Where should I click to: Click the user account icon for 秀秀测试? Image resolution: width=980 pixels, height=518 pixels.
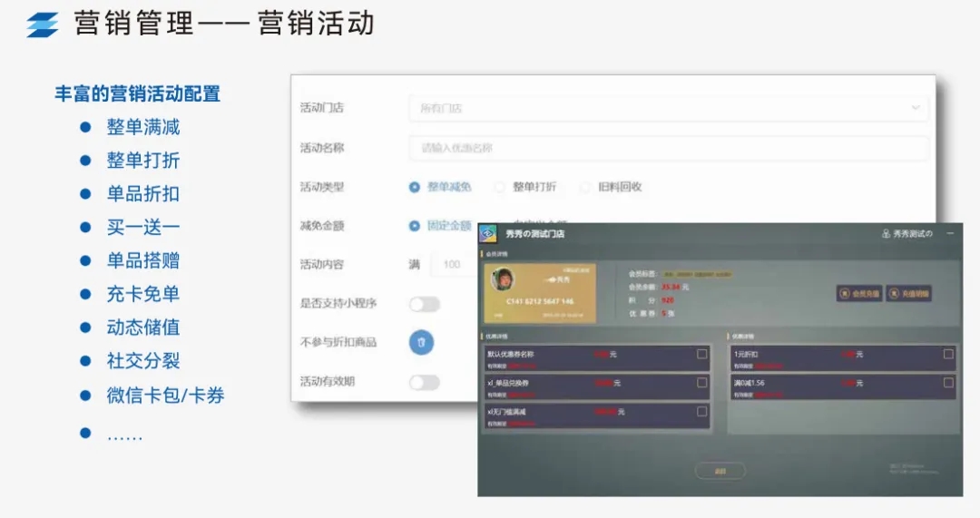point(886,234)
